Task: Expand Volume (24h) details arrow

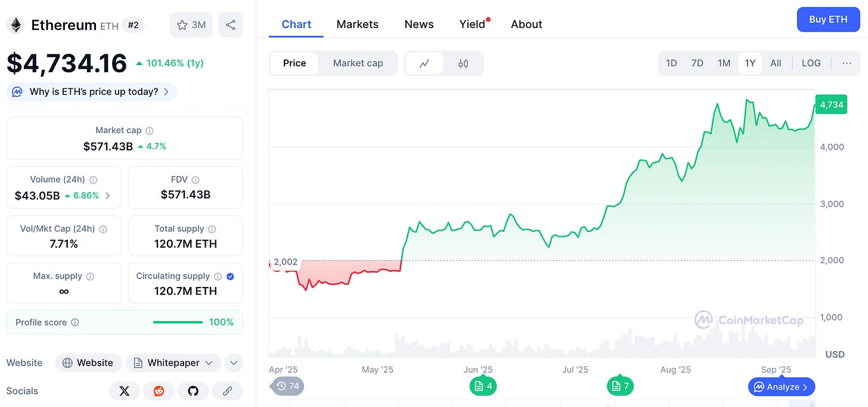Action: (108, 196)
